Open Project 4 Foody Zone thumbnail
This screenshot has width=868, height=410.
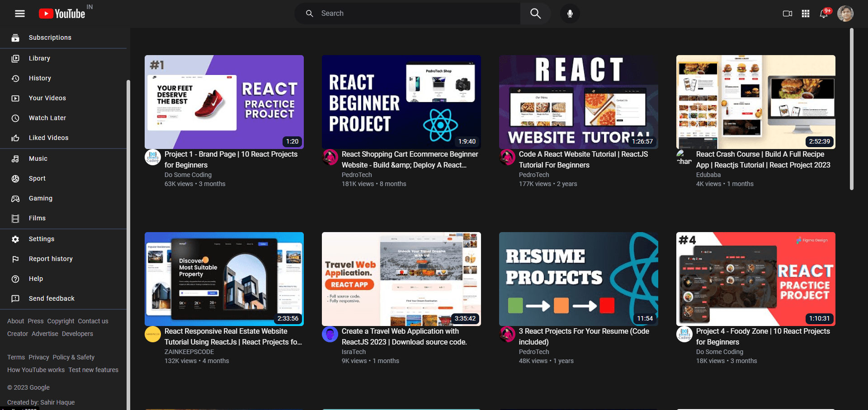pos(756,279)
